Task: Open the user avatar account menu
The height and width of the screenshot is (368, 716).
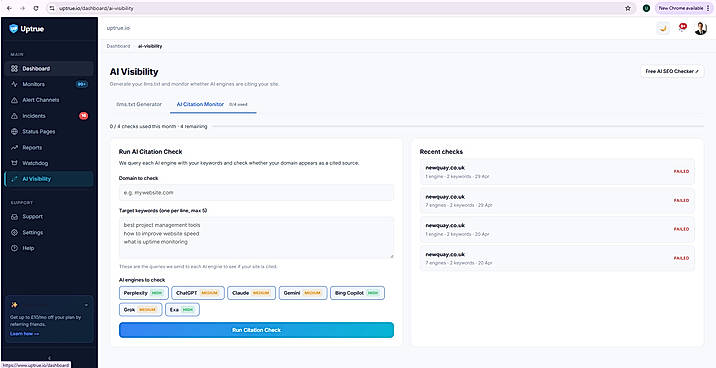Action: coord(700,28)
